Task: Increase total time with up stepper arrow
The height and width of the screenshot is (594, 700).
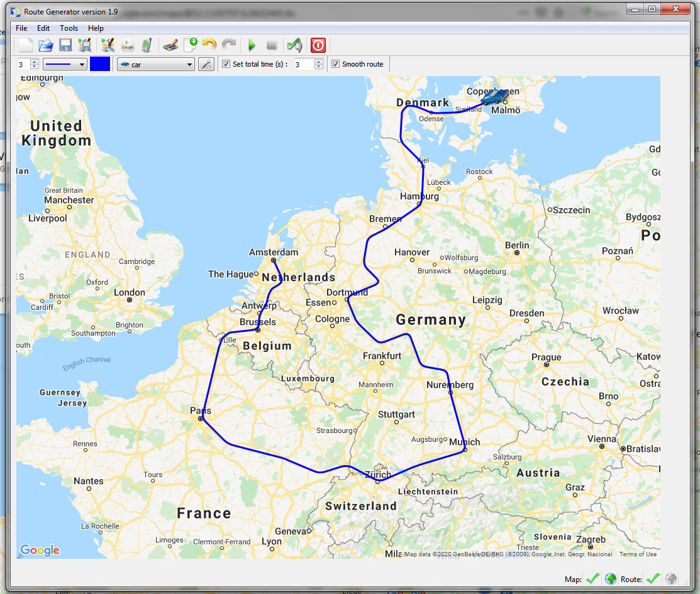Action: pyautogui.click(x=318, y=62)
